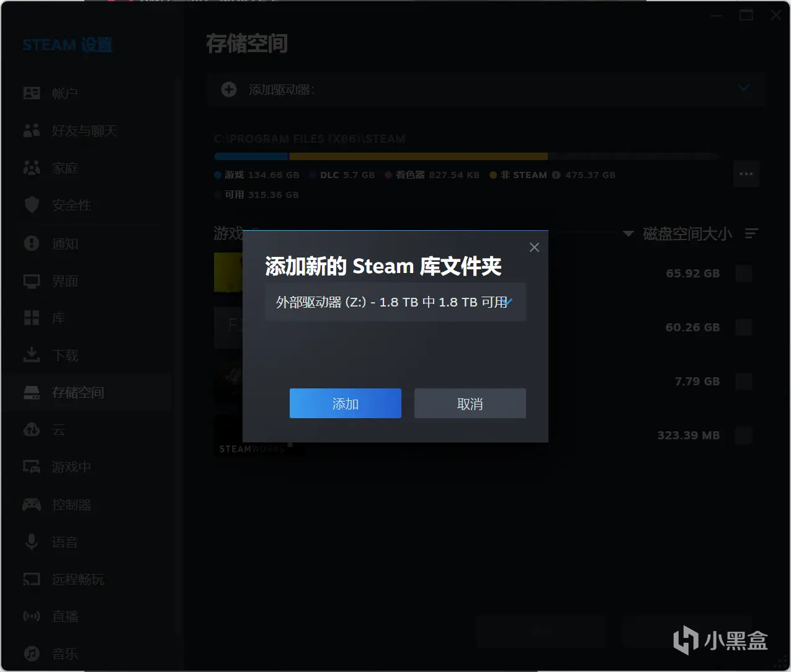Open the three-dot drive options menu
The width and height of the screenshot is (791, 672).
tap(746, 174)
